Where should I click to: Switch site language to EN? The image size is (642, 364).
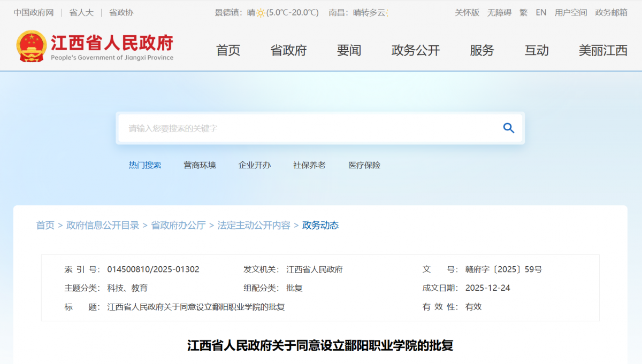point(541,12)
